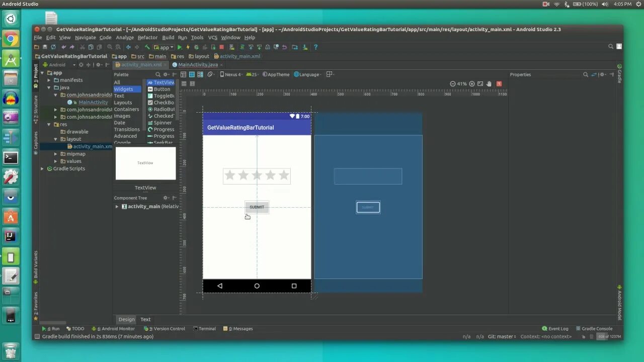
Task: Open the API 25 version dropdown
Action: [252, 74]
